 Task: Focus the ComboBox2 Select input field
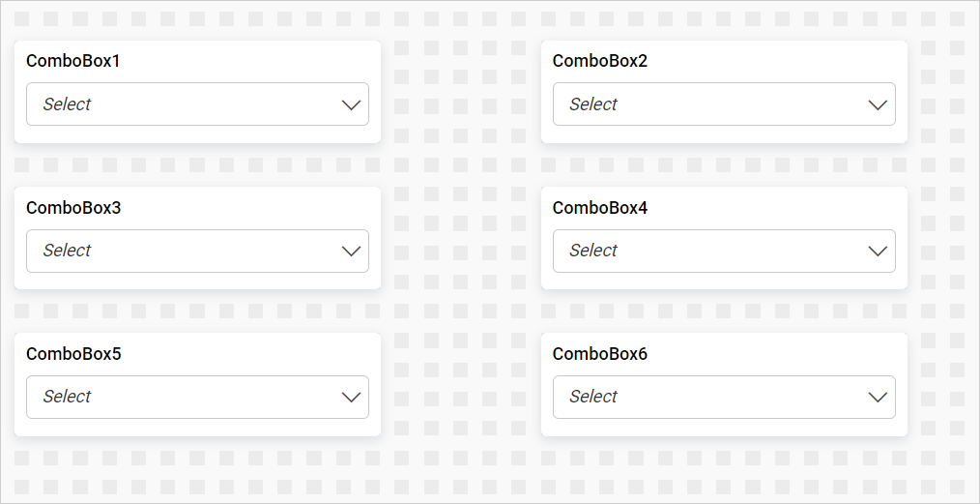[x=593, y=104]
